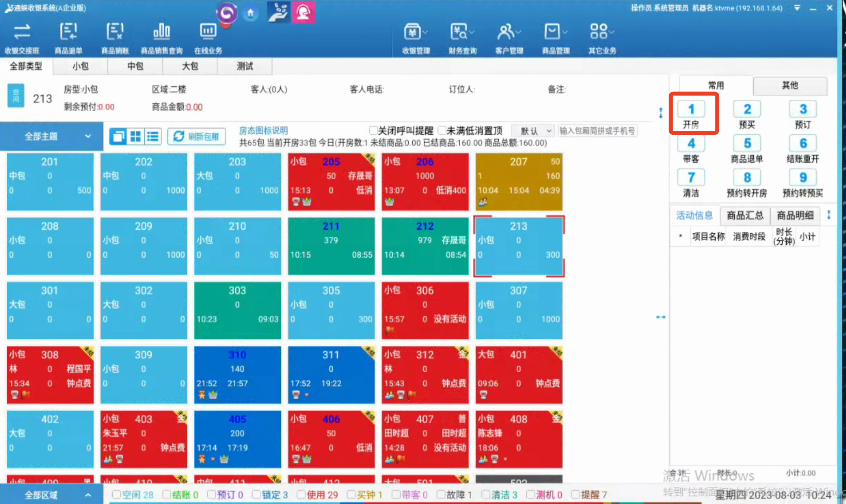Select shortcut 8 预约转开房

747,183
